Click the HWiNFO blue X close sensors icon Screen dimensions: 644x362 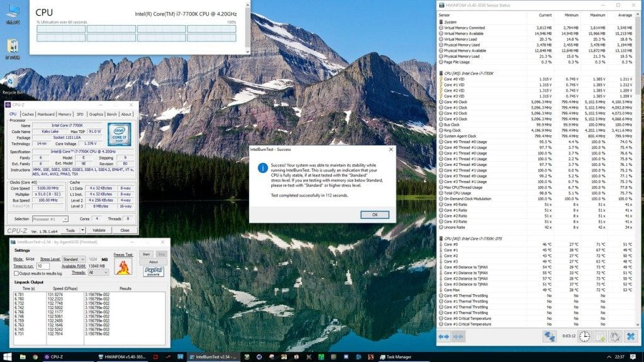(x=631, y=337)
